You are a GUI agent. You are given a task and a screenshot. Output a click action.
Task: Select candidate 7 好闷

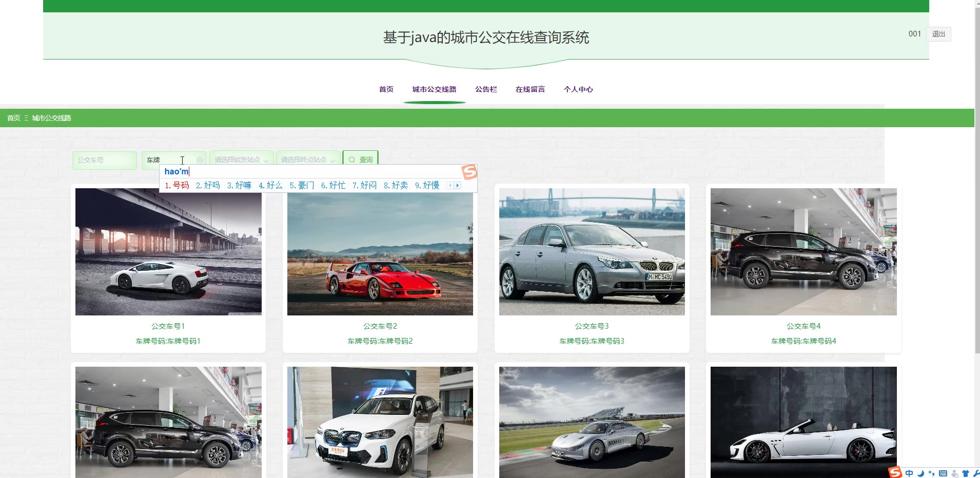click(x=364, y=186)
